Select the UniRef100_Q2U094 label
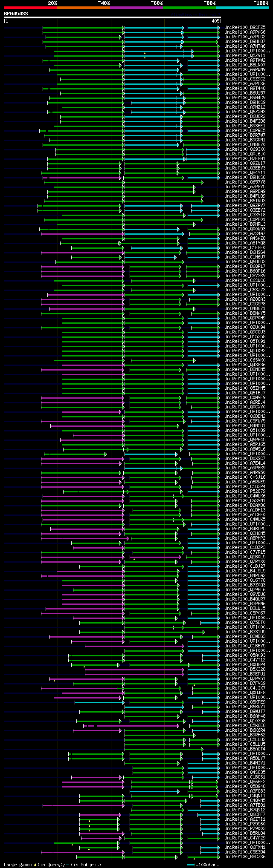The height and width of the screenshot is (868, 273). (x=245, y=327)
